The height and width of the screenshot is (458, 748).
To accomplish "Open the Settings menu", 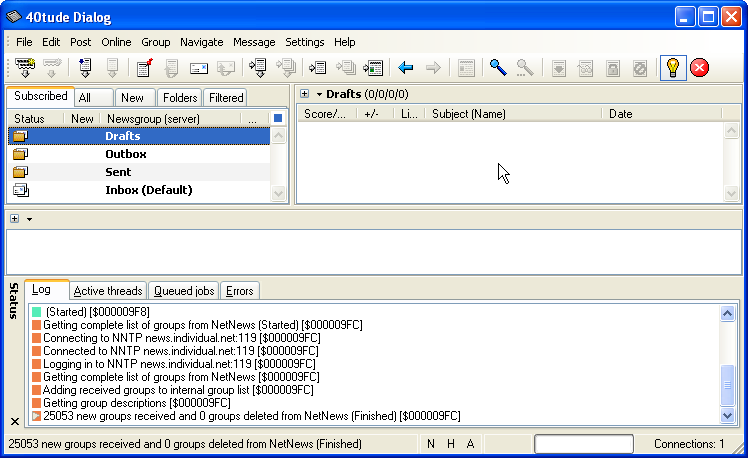I will 304,42.
